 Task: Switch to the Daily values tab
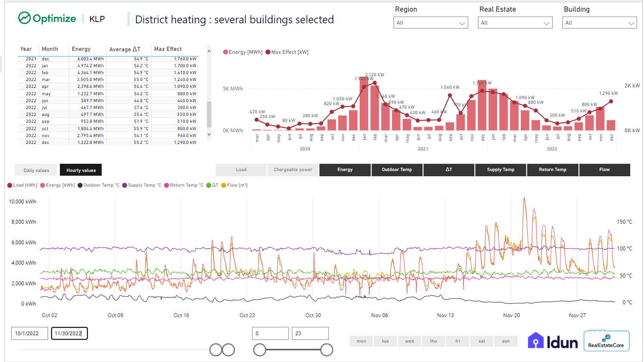coord(36,170)
